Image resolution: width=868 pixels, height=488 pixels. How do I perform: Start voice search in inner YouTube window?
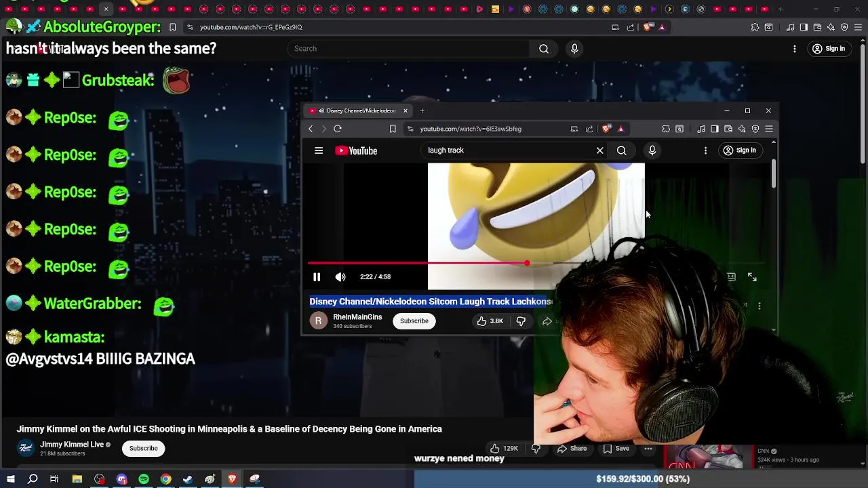click(652, 150)
